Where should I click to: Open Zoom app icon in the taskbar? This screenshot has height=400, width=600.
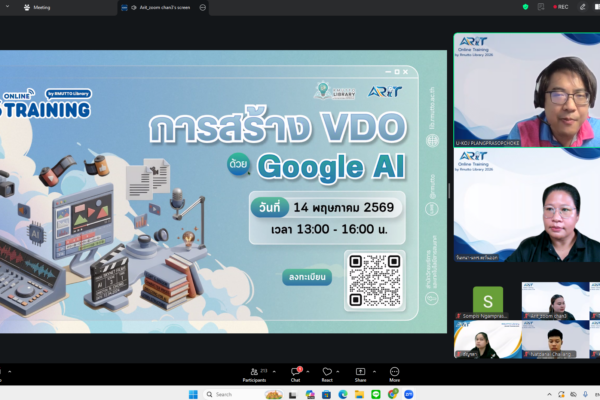(409, 394)
